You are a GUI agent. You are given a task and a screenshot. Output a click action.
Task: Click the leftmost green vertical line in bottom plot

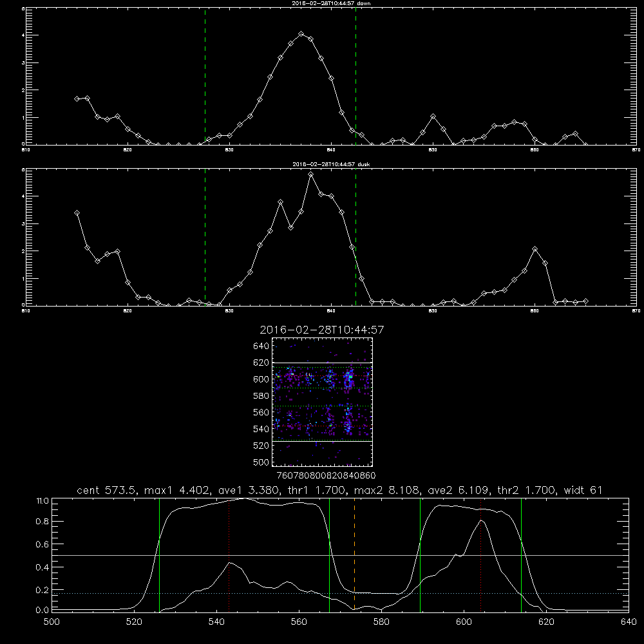click(159, 554)
